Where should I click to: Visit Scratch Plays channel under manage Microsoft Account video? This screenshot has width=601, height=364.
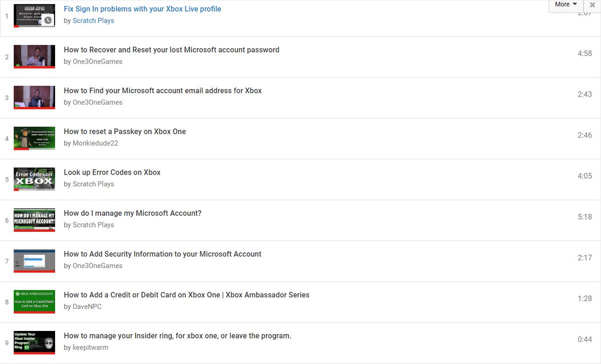(x=93, y=225)
